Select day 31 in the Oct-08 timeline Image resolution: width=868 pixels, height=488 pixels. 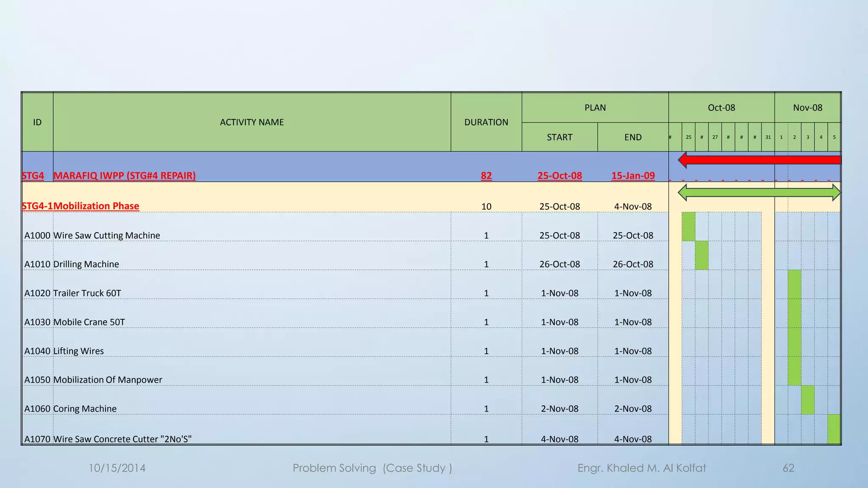coord(768,137)
